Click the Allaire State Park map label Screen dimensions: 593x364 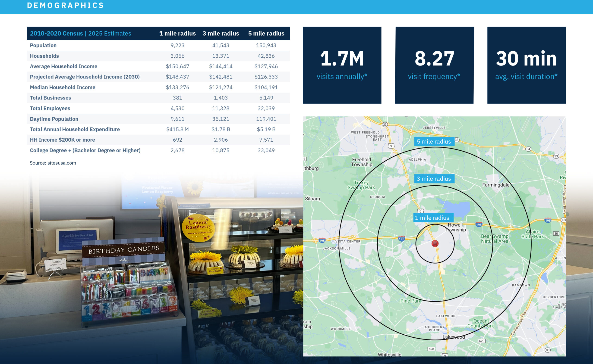533,234
